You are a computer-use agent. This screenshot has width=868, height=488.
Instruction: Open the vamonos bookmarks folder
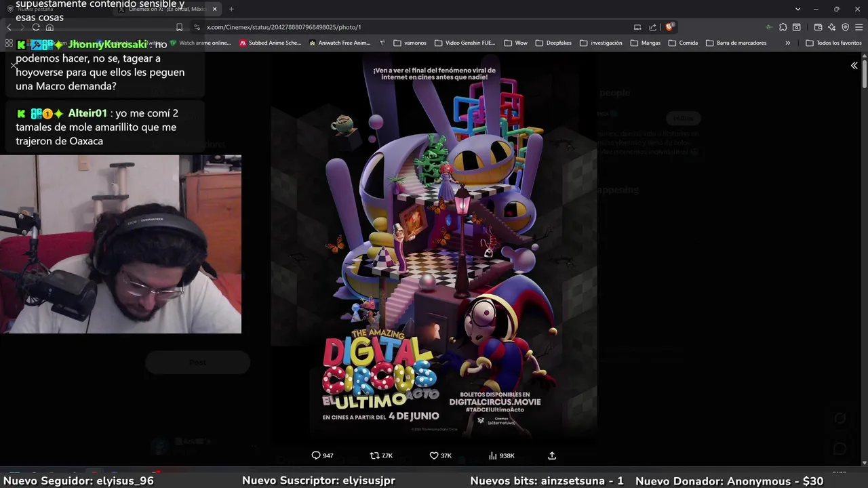pyautogui.click(x=410, y=43)
